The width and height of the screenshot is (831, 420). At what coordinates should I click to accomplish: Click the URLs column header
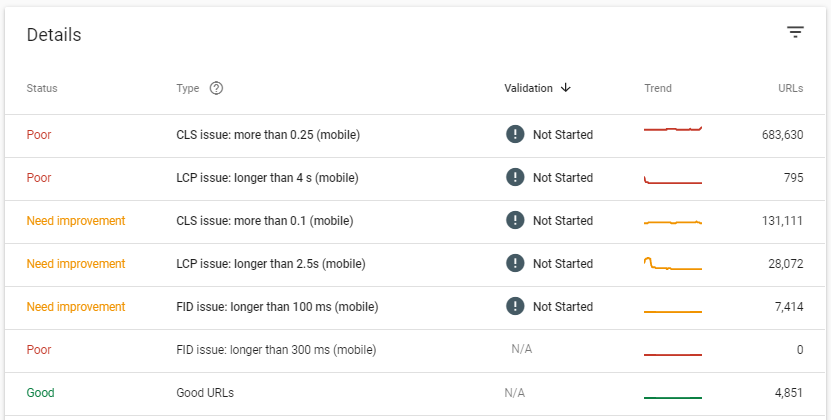point(790,88)
